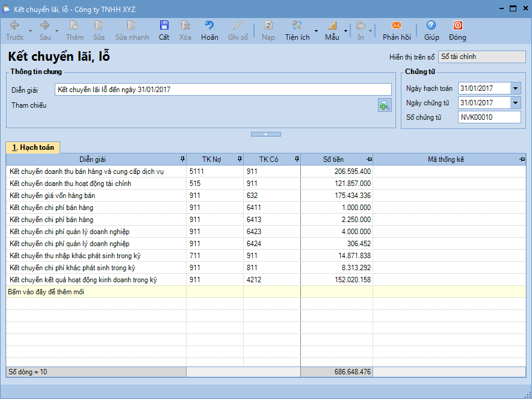This screenshot has width=532, height=399.
Task: Click the Phản hồi feedback envelope icon
Action: (396, 25)
